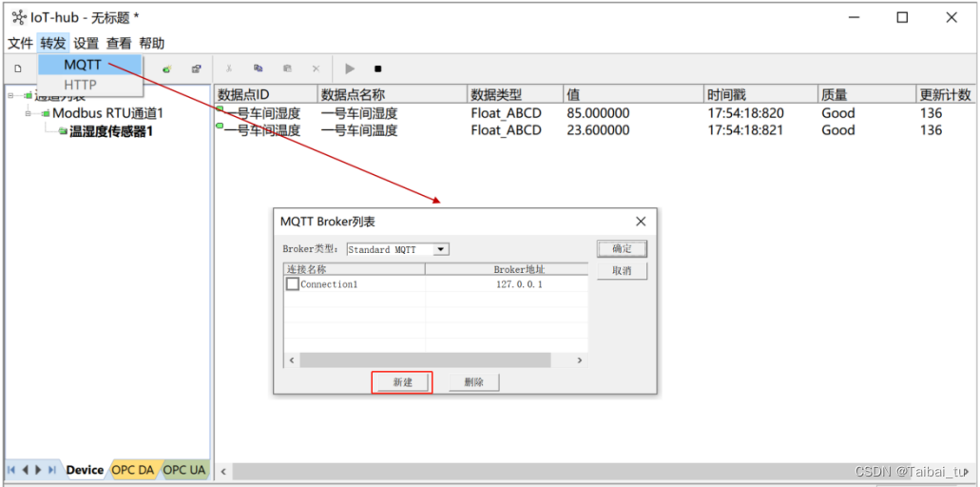Maximize the IoT-hub window
Screen dimensions: 980x487
click(902, 17)
